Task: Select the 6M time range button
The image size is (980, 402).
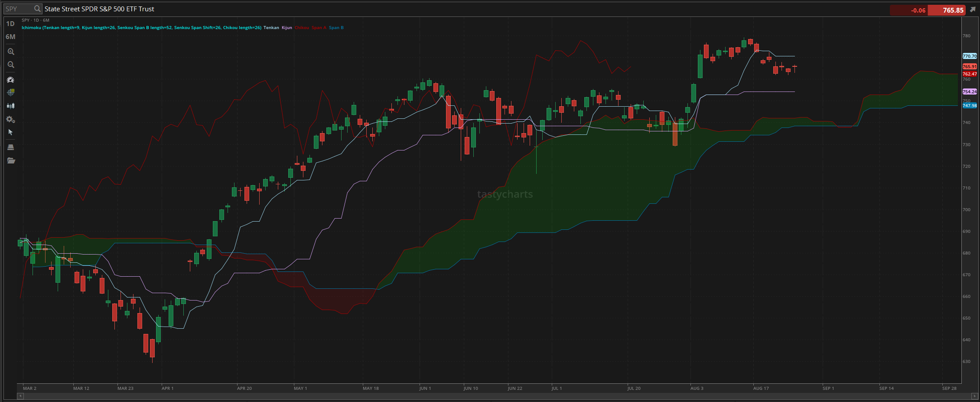Action: point(10,37)
